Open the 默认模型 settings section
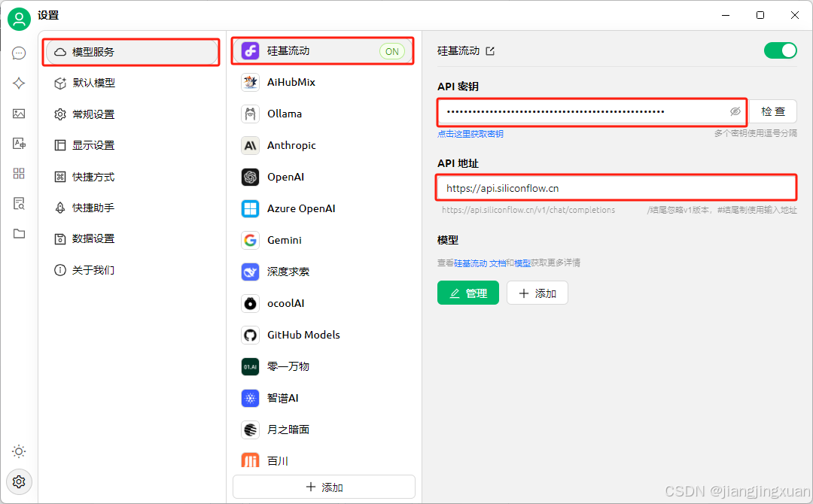 132,83
